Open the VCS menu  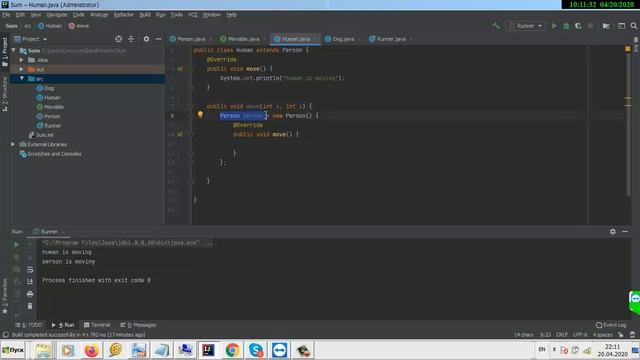(x=193, y=15)
